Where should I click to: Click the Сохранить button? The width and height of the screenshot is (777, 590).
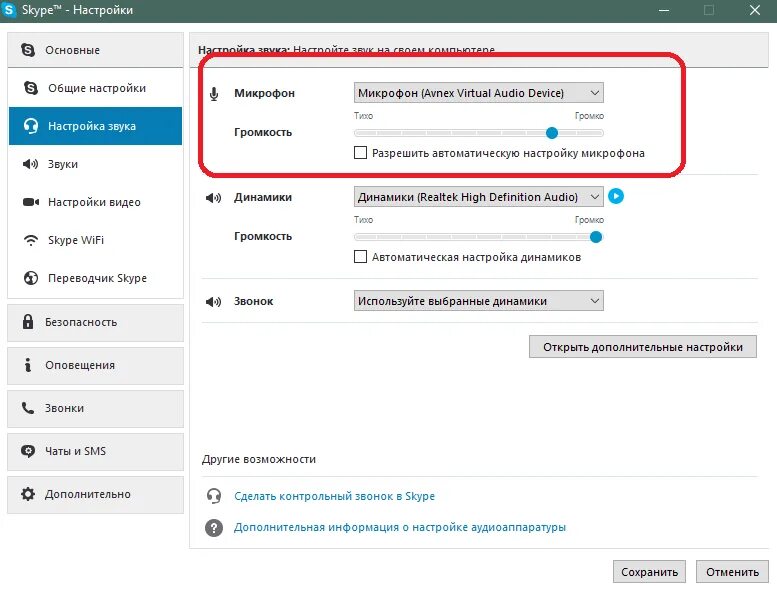pos(649,572)
